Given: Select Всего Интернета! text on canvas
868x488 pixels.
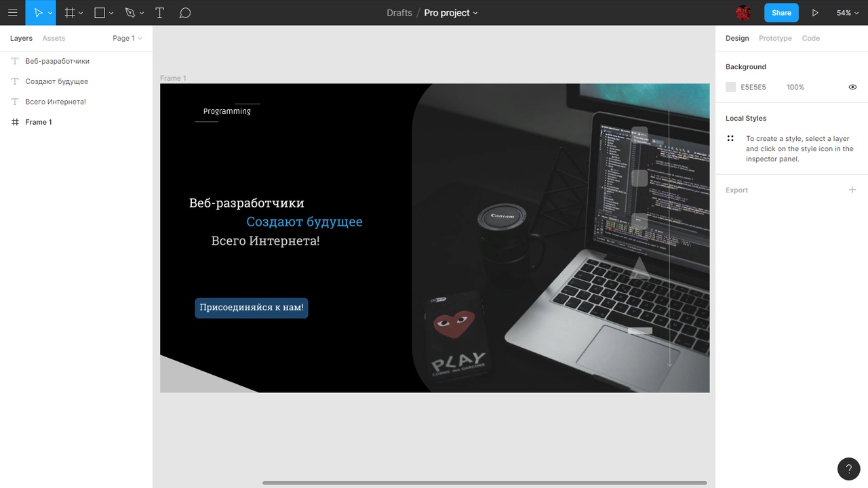Looking at the screenshot, I should coord(265,241).
